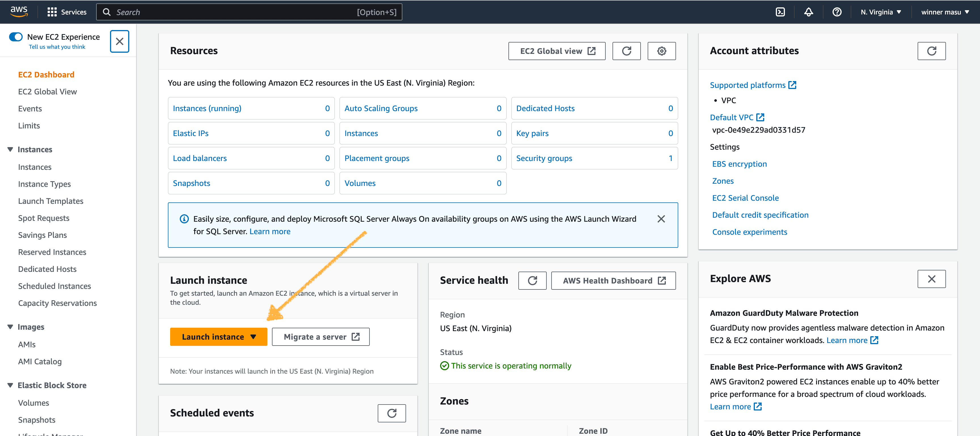Expand the winner masu account menu
This screenshot has width=980, height=436.
[x=945, y=12]
